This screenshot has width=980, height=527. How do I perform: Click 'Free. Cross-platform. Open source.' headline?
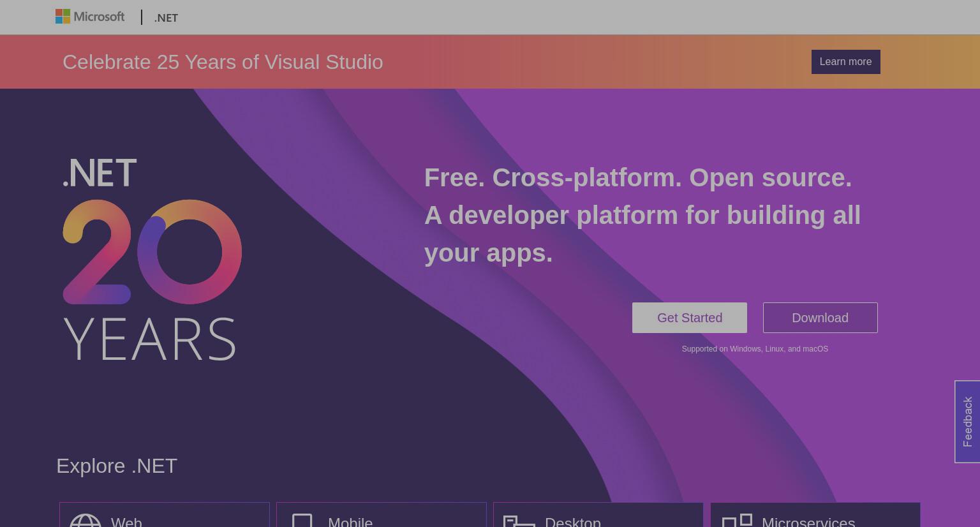638,177
